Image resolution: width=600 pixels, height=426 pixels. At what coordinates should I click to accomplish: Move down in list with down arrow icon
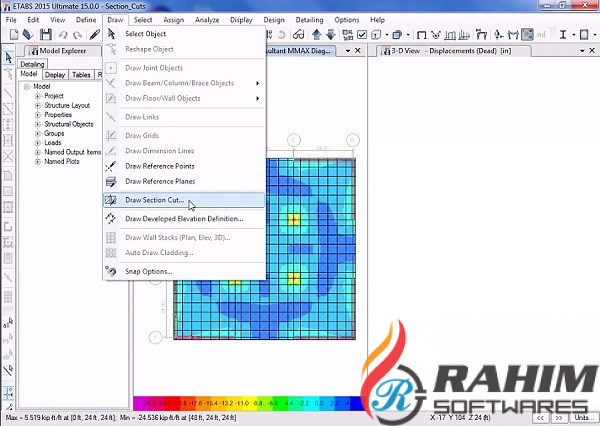pos(331,35)
